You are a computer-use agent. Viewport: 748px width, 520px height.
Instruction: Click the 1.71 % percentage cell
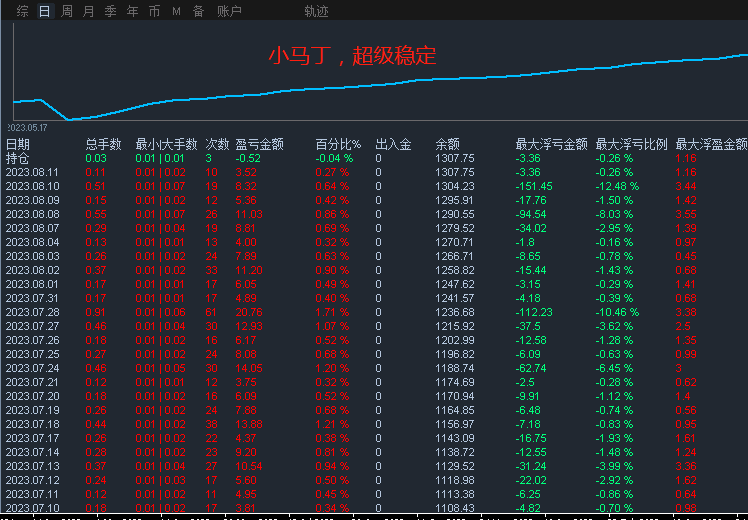pyautogui.click(x=332, y=312)
